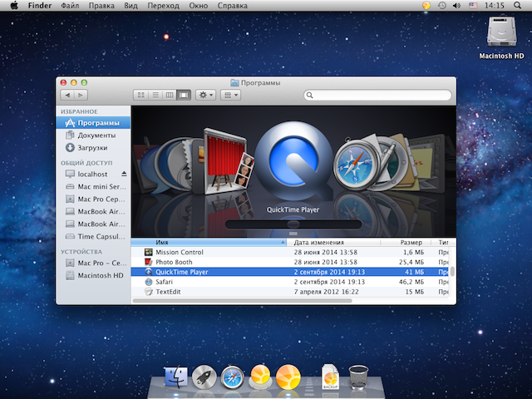The height and width of the screenshot is (399, 532).
Task: Open the arrange items dropdown
Action: coord(231,95)
